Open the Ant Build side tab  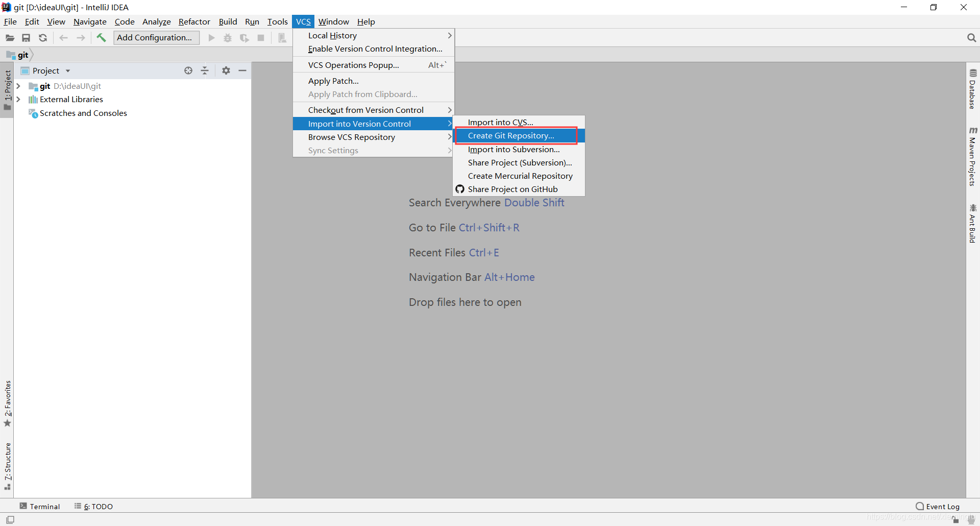point(973,224)
